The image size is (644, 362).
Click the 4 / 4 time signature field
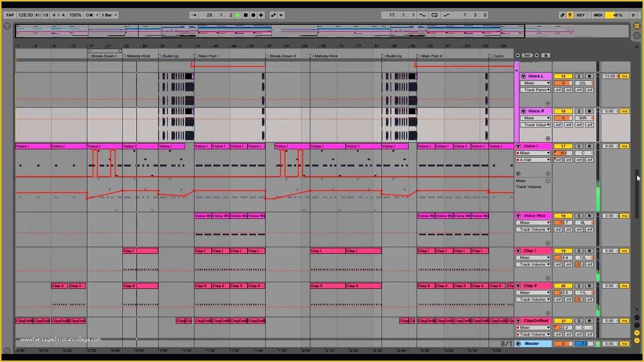point(59,15)
